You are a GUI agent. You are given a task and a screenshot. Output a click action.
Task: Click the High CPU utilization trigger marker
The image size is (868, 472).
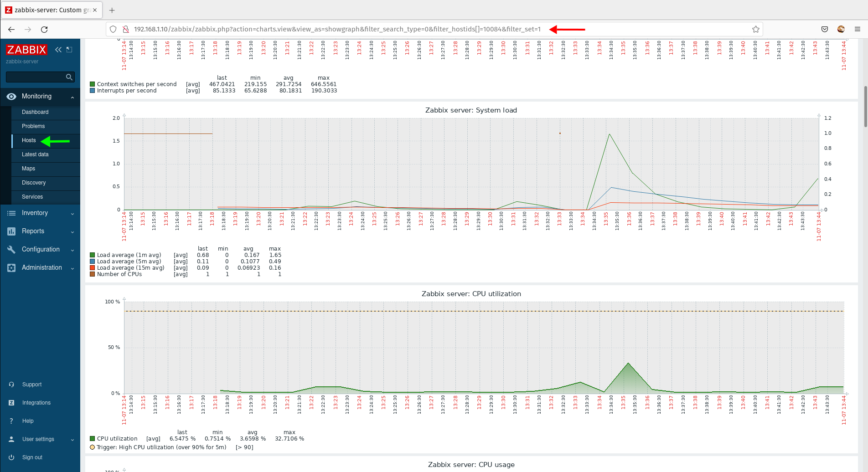93,447
